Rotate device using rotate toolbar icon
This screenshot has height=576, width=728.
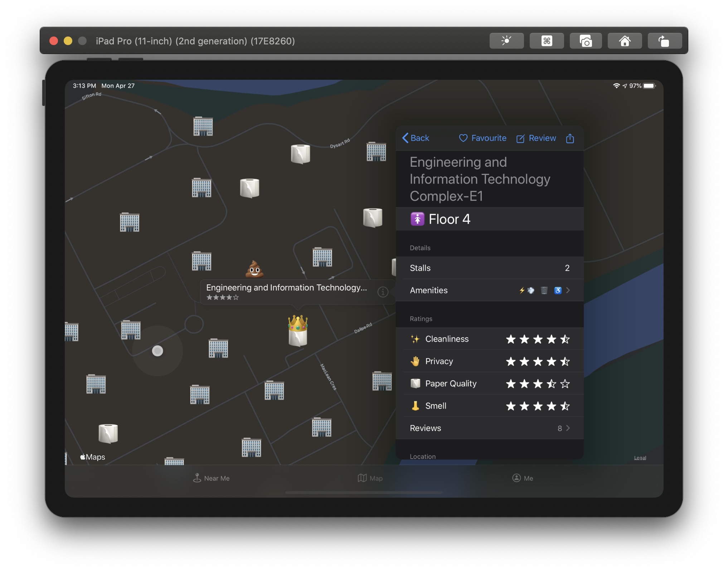(x=664, y=41)
